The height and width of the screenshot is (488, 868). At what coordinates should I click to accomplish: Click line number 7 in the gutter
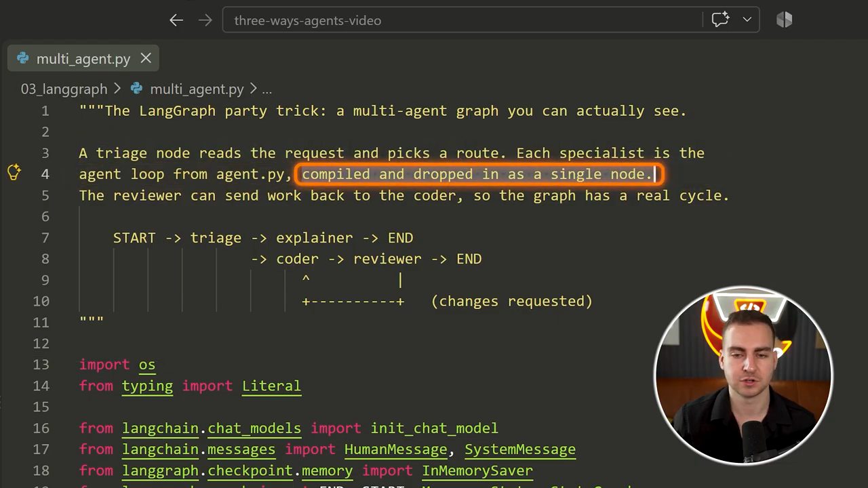[45, 238]
